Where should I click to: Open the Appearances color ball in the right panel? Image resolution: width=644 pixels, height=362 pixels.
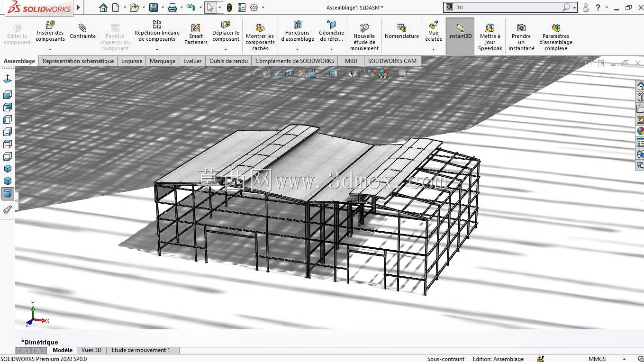pyautogui.click(x=640, y=131)
